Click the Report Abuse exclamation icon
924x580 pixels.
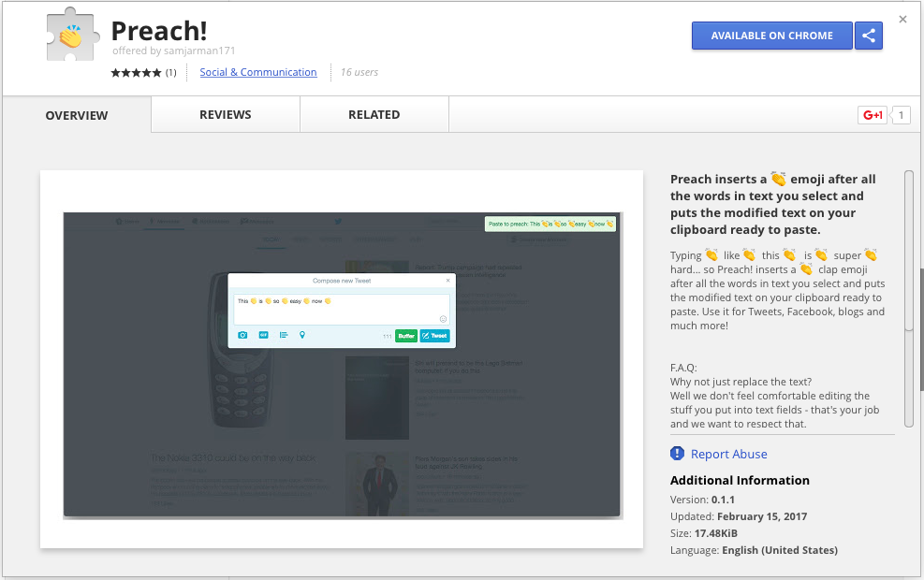(677, 454)
